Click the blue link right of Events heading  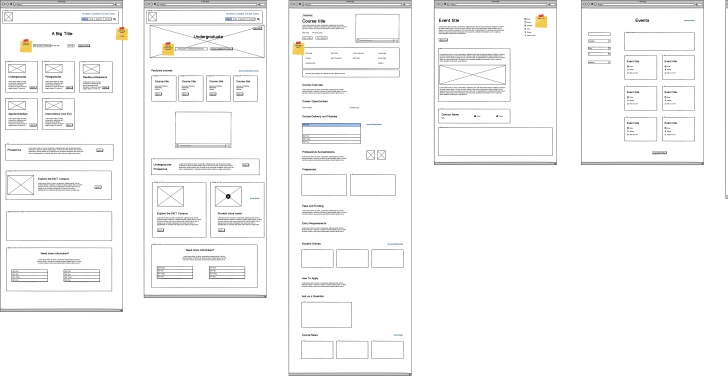click(x=689, y=20)
